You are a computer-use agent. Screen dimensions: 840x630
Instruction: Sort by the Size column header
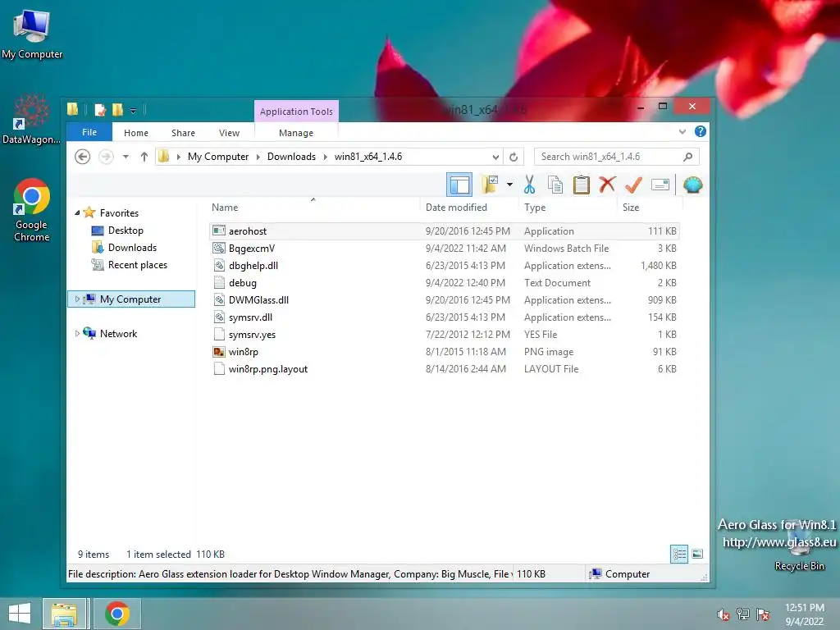point(650,208)
